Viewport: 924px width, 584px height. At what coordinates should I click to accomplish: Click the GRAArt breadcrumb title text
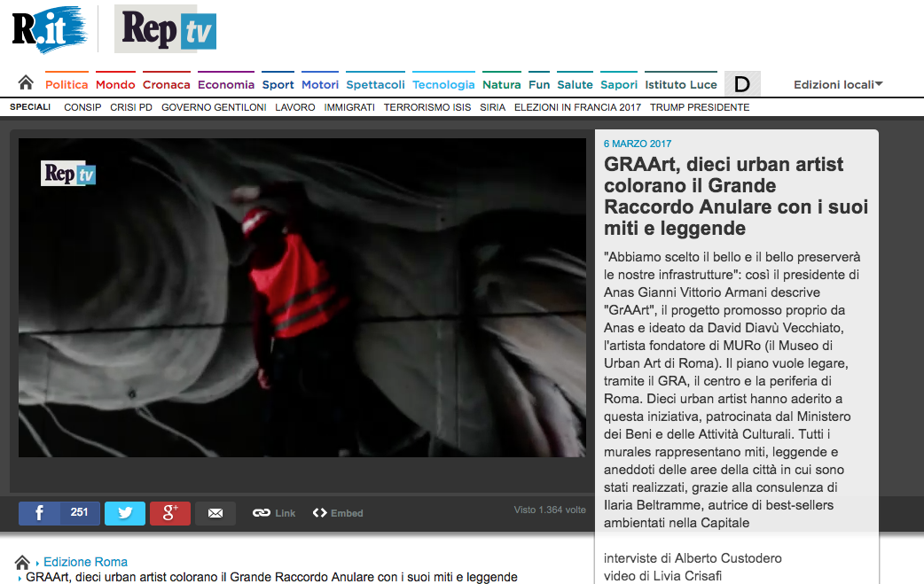coord(271,577)
